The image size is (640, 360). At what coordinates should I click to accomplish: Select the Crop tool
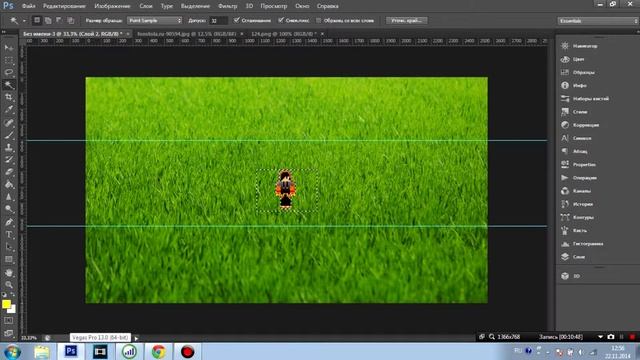(9, 97)
